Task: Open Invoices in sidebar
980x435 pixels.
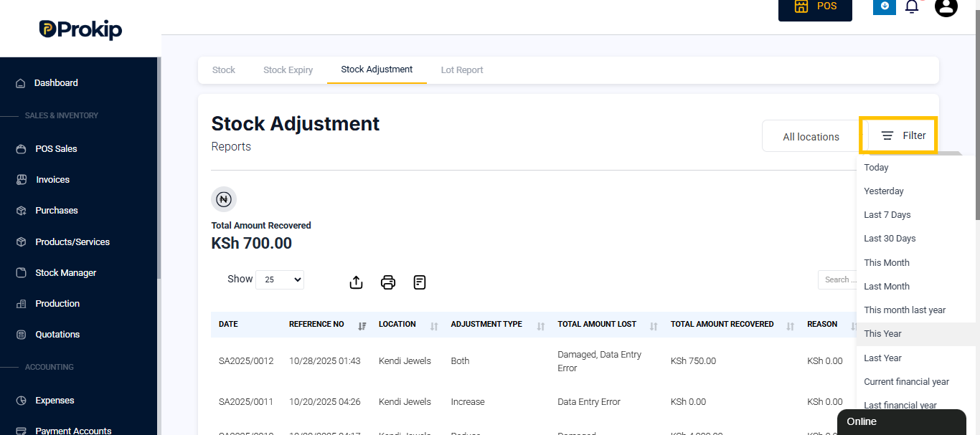Action: tap(52, 180)
